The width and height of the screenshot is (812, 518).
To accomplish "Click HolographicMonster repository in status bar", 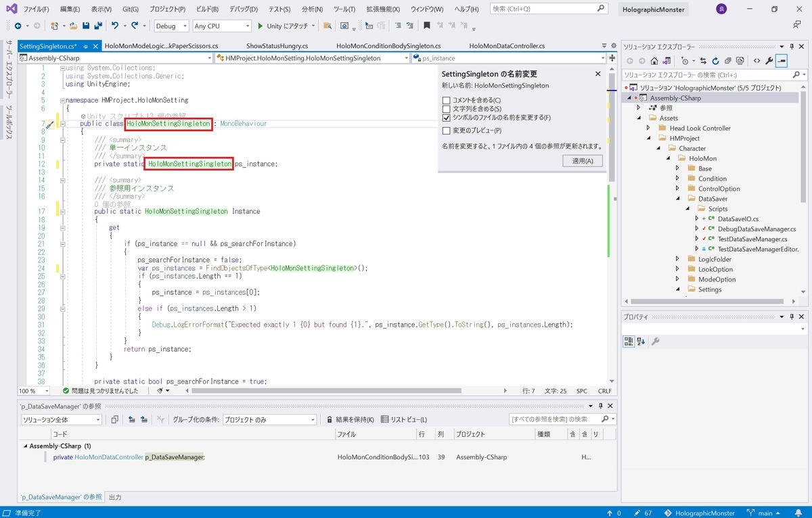I will tap(699, 513).
